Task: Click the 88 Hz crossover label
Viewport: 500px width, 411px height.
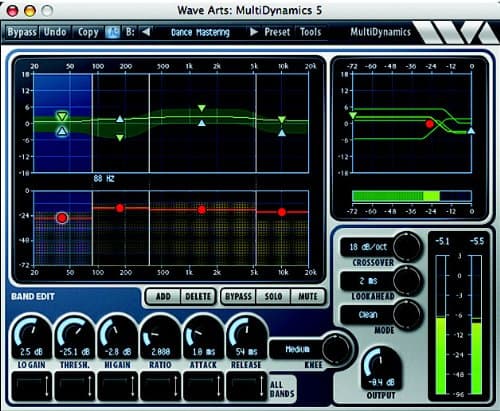Action: [104, 178]
